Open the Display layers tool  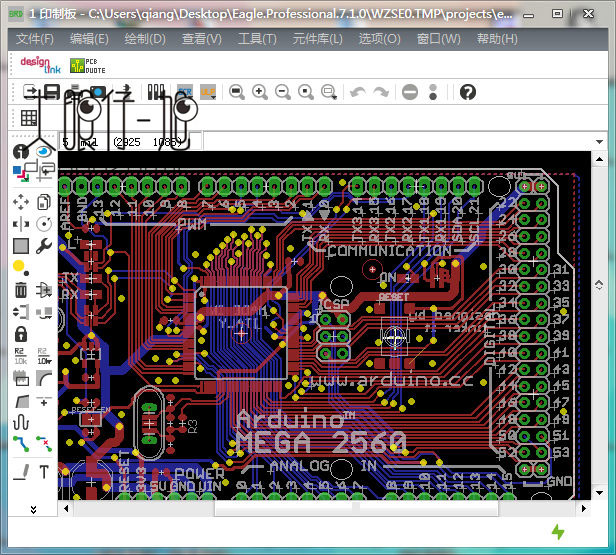[x=21, y=173]
